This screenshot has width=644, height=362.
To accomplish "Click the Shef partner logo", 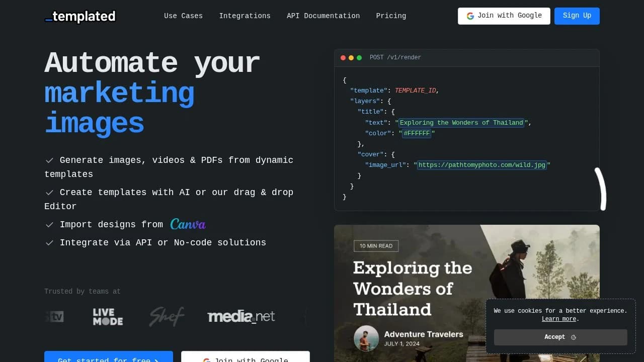I will pos(166,316).
